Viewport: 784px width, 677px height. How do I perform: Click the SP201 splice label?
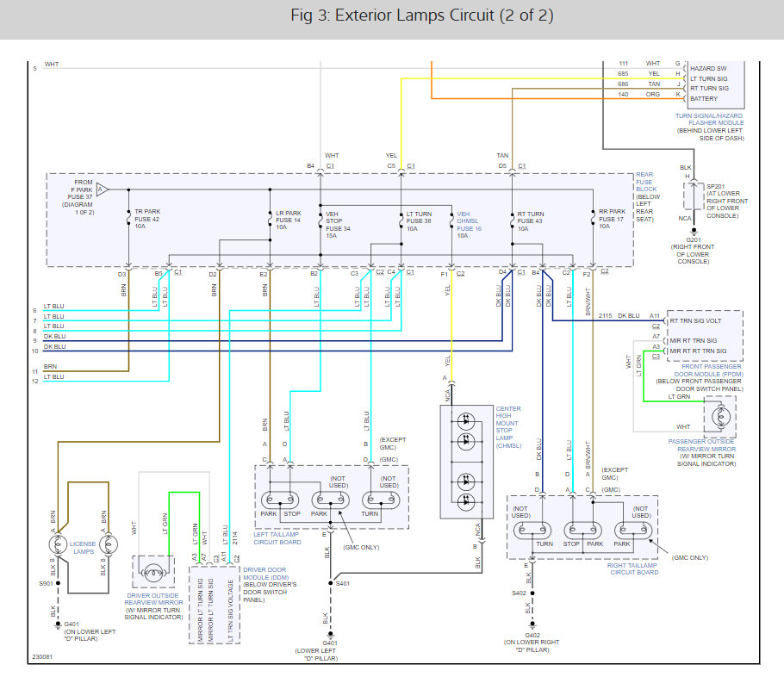point(715,187)
